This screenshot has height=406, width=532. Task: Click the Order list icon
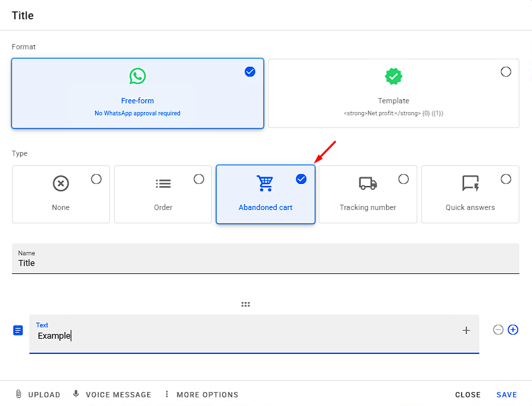pyautogui.click(x=163, y=183)
